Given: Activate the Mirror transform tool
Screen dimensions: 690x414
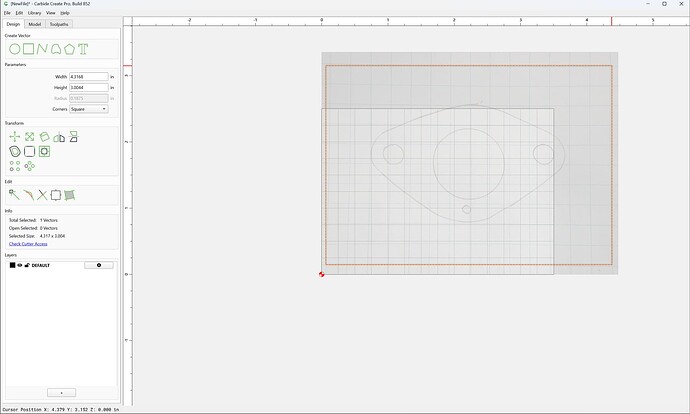Looking at the screenshot, I should tap(59, 137).
